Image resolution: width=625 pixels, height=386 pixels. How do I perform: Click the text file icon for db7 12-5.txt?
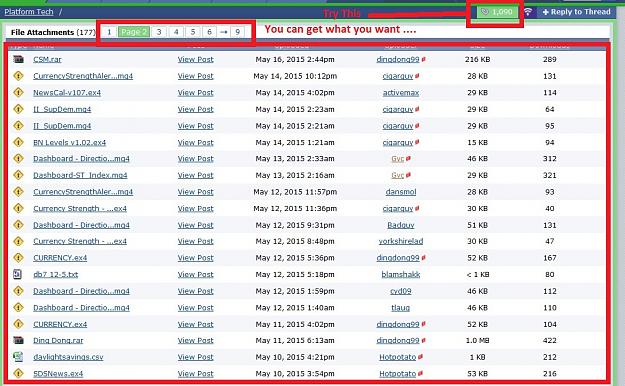click(x=18, y=274)
